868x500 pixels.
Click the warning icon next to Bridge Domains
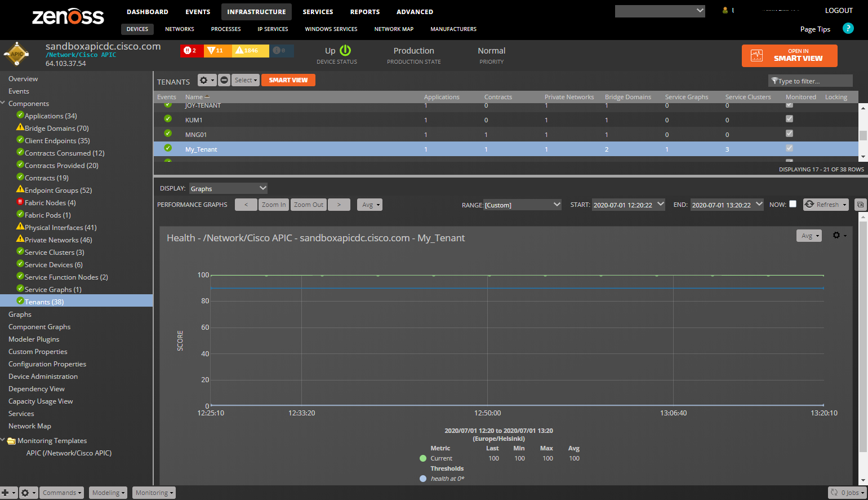[20, 127]
